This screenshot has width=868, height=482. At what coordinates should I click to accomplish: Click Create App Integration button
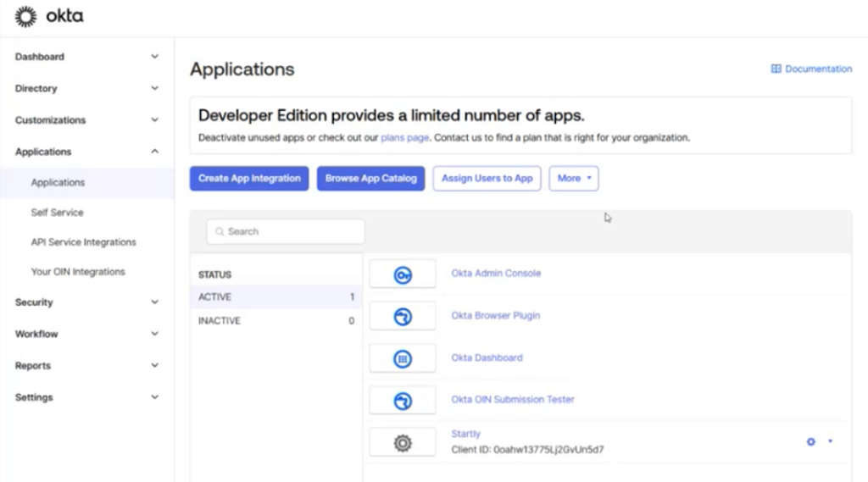pos(249,178)
